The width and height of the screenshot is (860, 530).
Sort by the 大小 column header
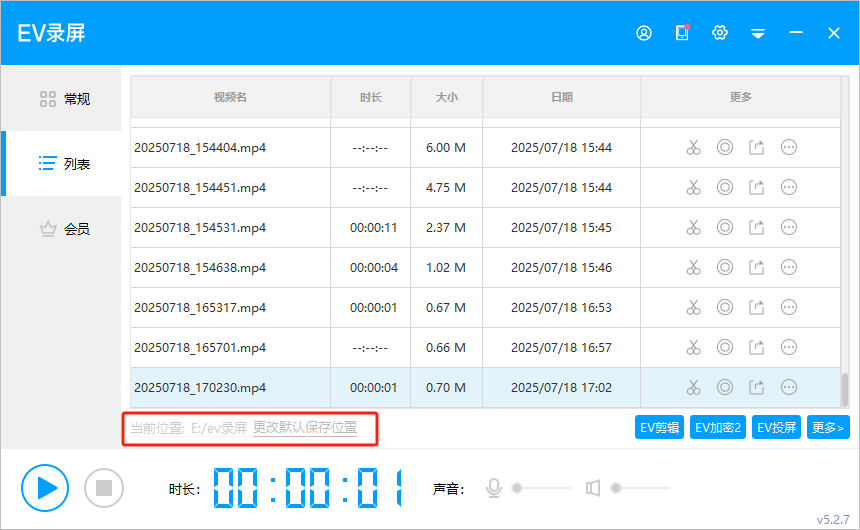pyautogui.click(x=446, y=97)
